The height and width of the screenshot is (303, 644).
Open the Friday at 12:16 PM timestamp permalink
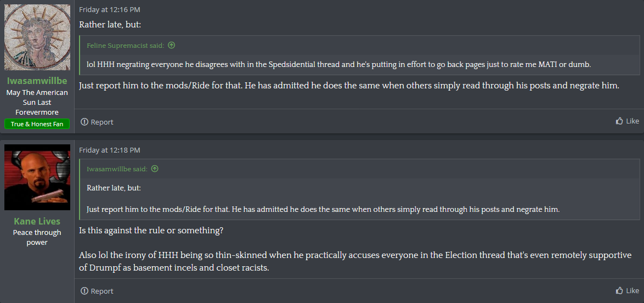point(110,9)
